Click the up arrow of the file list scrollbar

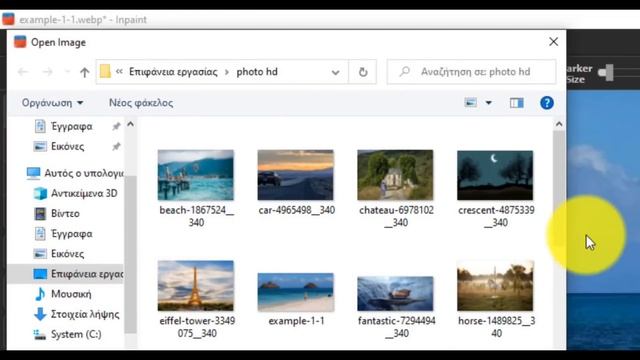559,124
